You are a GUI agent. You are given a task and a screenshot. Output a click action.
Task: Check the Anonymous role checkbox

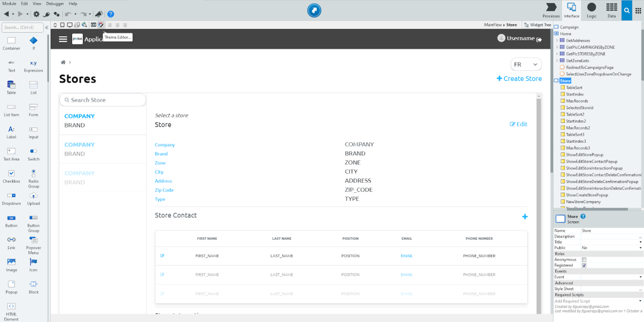(x=584, y=259)
